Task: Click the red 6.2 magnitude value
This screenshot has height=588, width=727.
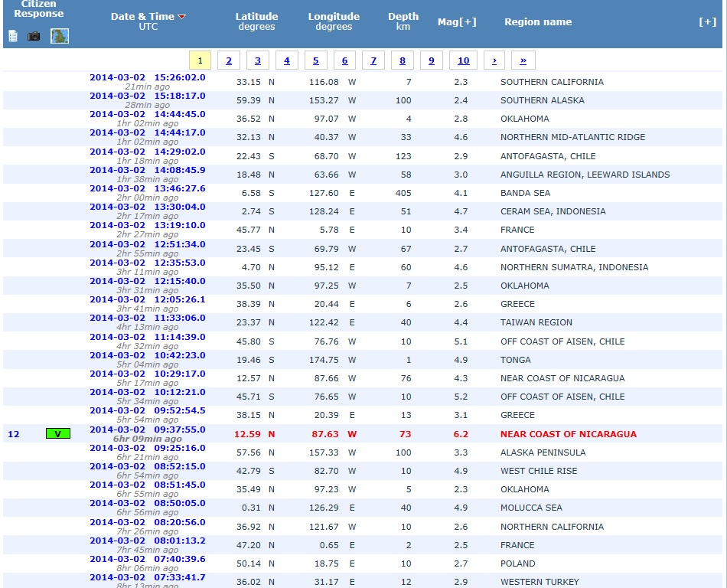Action: [461, 435]
